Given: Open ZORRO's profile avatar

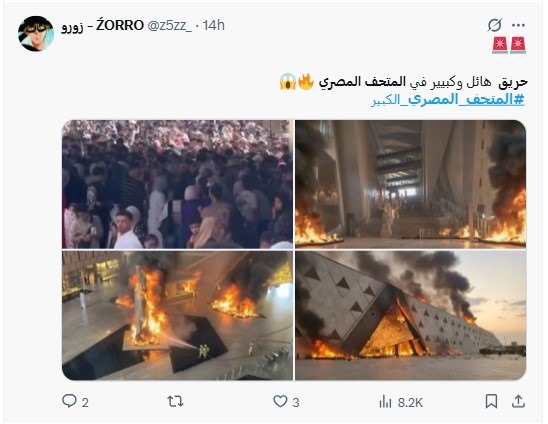Looking at the screenshot, I should 36,34.
